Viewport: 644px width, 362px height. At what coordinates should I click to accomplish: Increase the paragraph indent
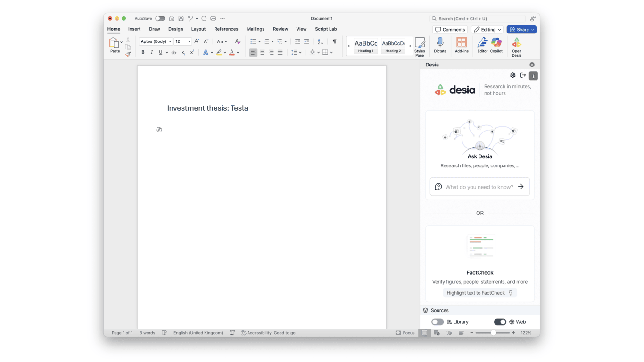306,41
